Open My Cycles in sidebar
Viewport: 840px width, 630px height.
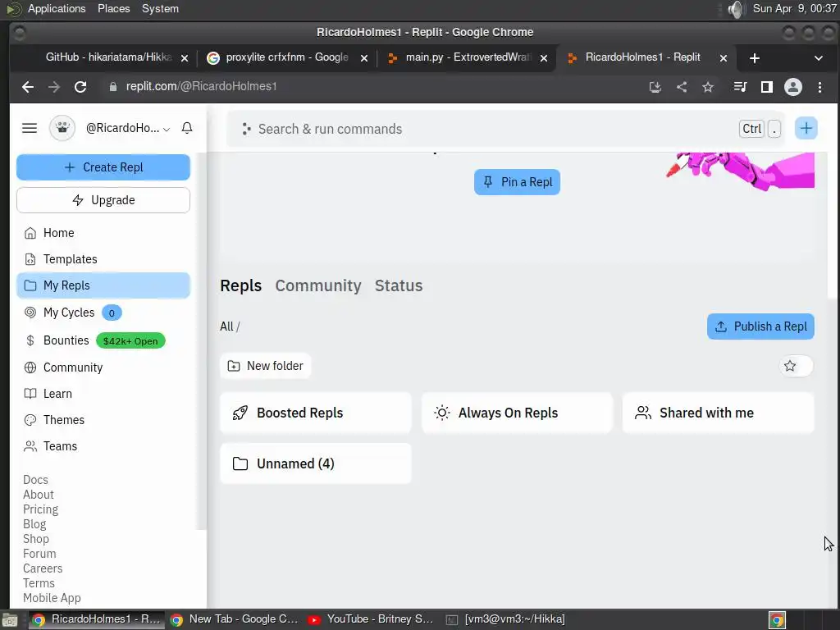(103, 313)
